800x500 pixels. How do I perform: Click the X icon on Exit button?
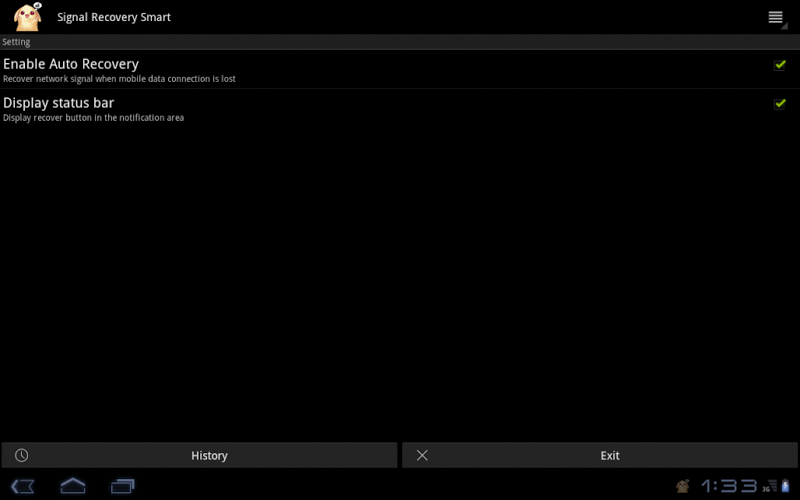(422, 455)
